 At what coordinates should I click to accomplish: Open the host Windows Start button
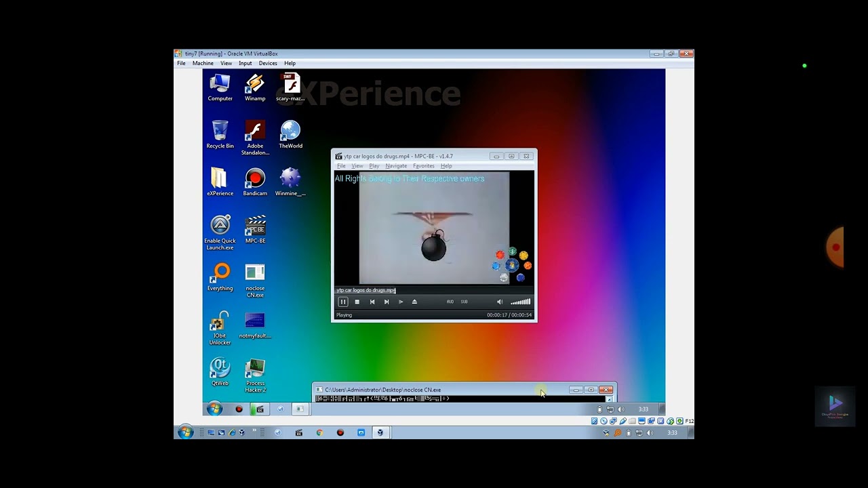[x=185, y=432]
